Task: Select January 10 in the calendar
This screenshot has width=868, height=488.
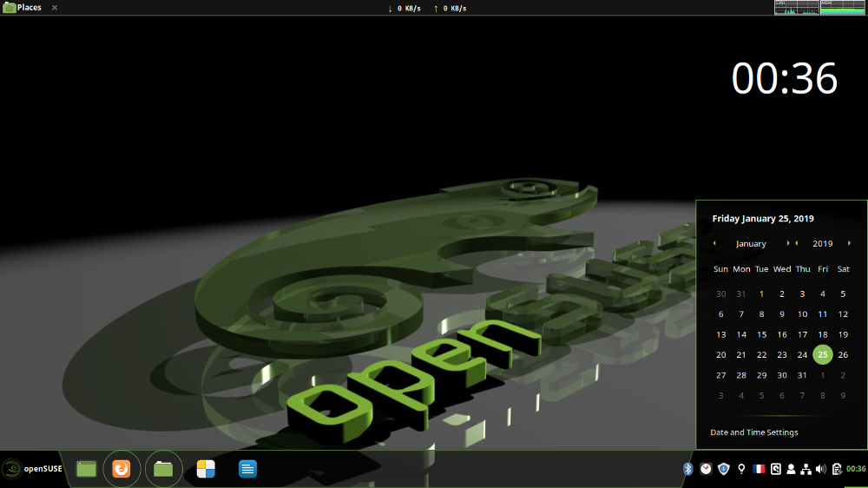Action: click(802, 314)
